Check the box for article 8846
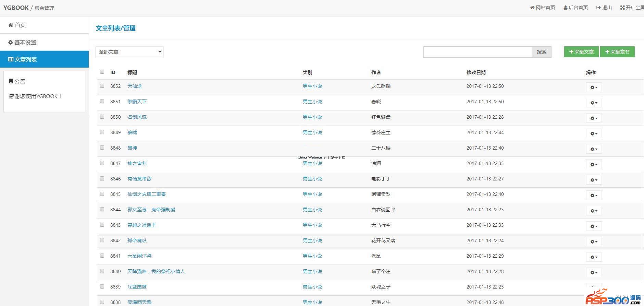644x306 pixels. [x=102, y=178]
